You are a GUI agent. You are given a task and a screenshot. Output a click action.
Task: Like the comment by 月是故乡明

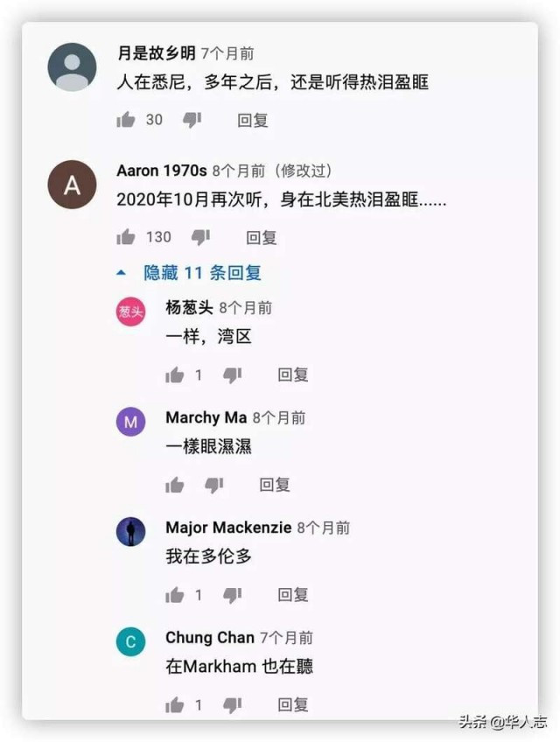coord(126,120)
